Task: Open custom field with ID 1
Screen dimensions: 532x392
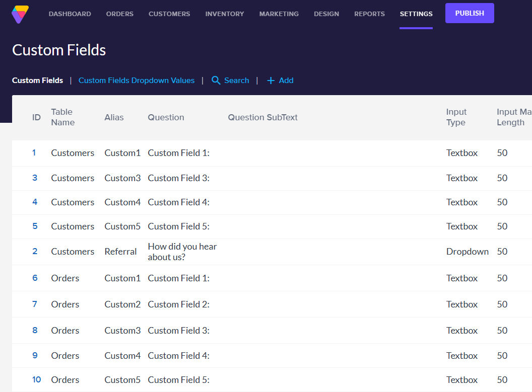Action: pyautogui.click(x=34, y=152)
